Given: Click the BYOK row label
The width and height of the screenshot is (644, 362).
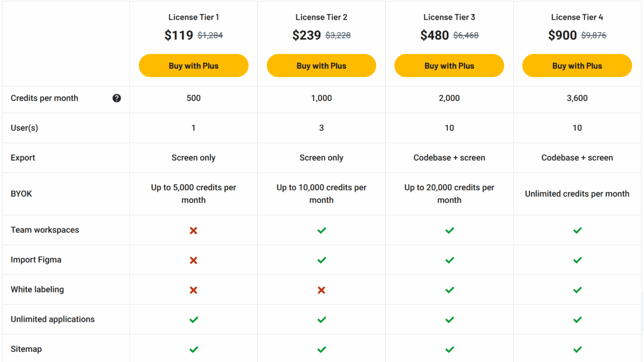Looking at the screenshot, I should tap(21, 194).
